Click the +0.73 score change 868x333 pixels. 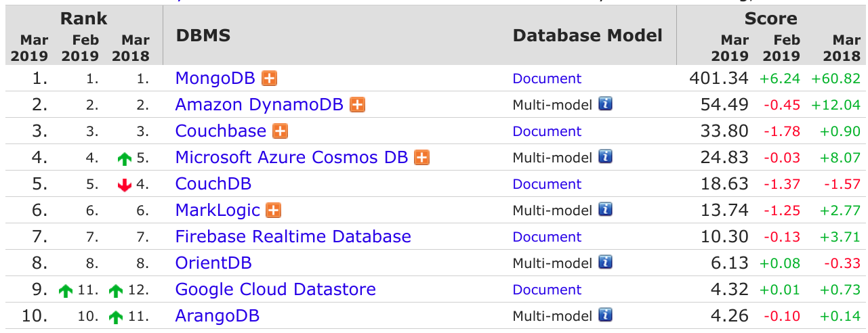pyautogui.click(x=840, y=290)
